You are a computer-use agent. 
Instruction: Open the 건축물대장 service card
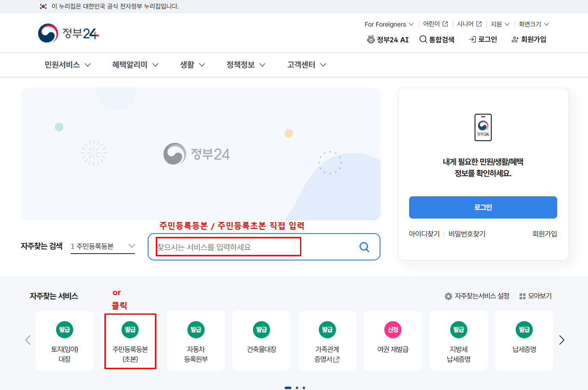261,341
